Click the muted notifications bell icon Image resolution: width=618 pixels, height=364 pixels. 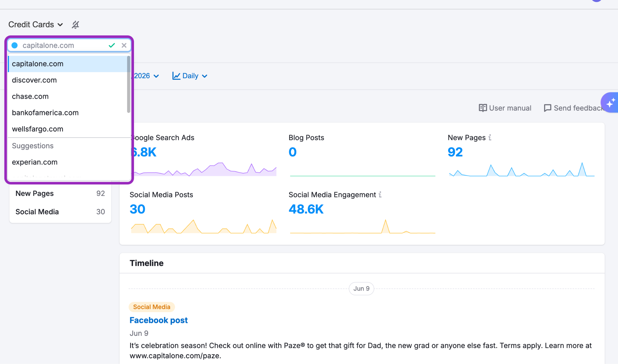coord(75,24)
